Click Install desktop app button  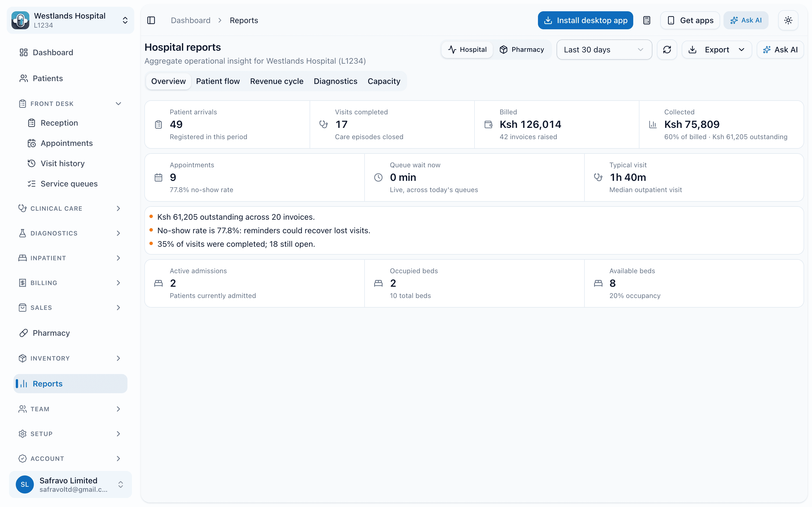585,21
